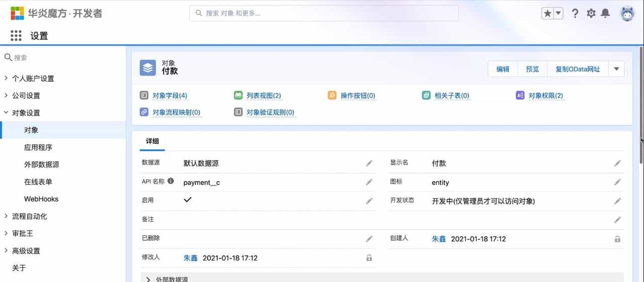Viewport: 644px width, 282px height.
Task: Open favorites star icon
Action: click(547, 14)
